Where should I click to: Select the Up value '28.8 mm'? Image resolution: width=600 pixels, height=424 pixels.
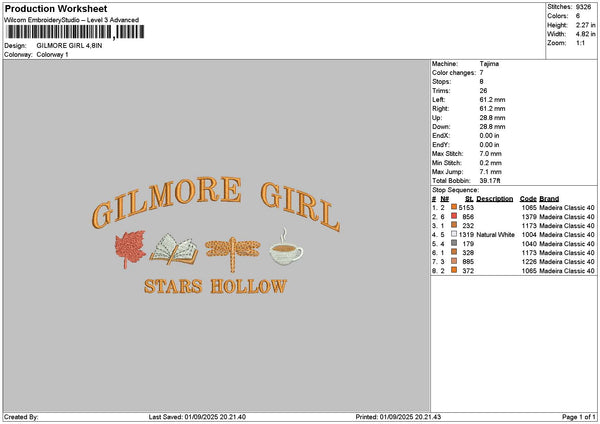[x=492, y=118]
